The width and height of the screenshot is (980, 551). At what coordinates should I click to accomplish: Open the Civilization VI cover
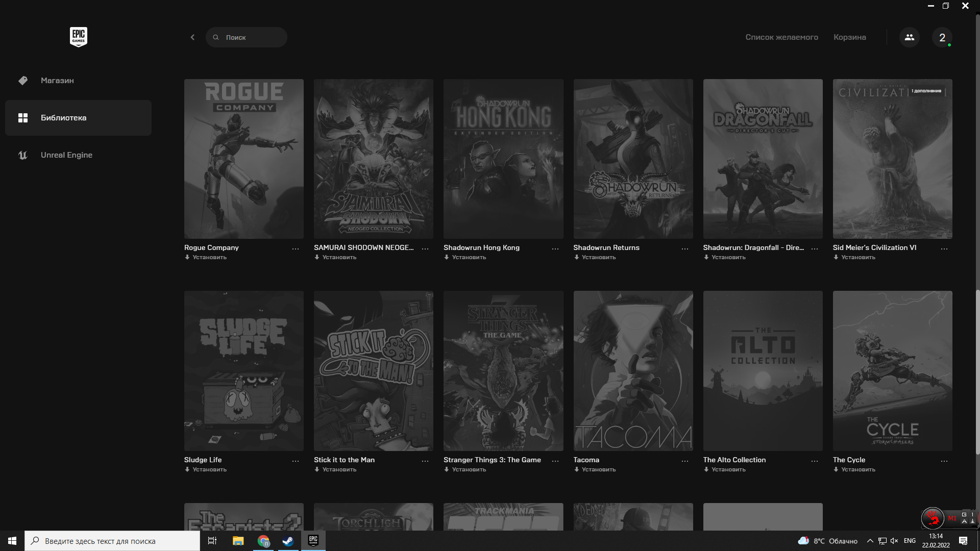[893, 159]
